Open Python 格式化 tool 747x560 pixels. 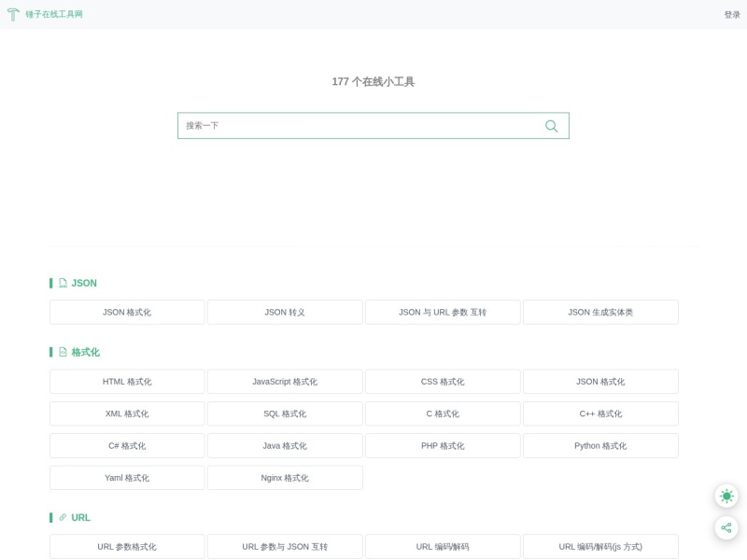point(600,446)
